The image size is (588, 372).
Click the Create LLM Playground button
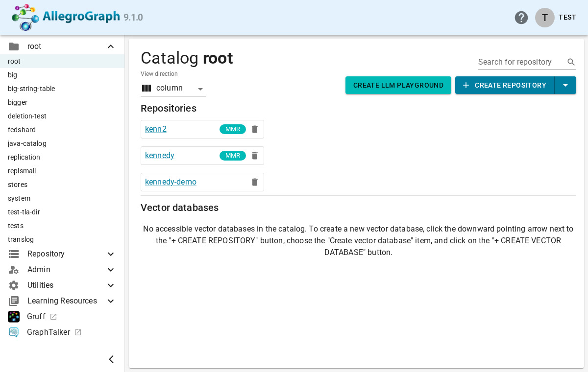(398, 85)
